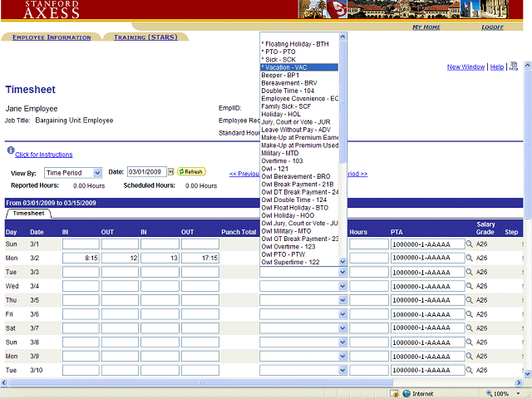Open the Training (STARS) tab
The height and width of the screenshot is (399, 532).
click(x=145, y=37)
